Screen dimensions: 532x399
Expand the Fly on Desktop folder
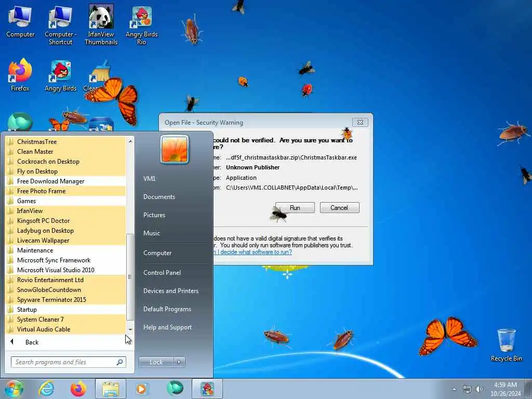point(66,171)
